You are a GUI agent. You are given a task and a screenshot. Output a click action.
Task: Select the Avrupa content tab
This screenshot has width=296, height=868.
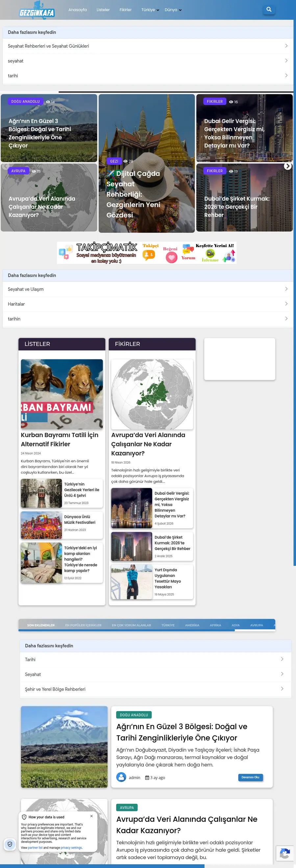tap(257, 625)
